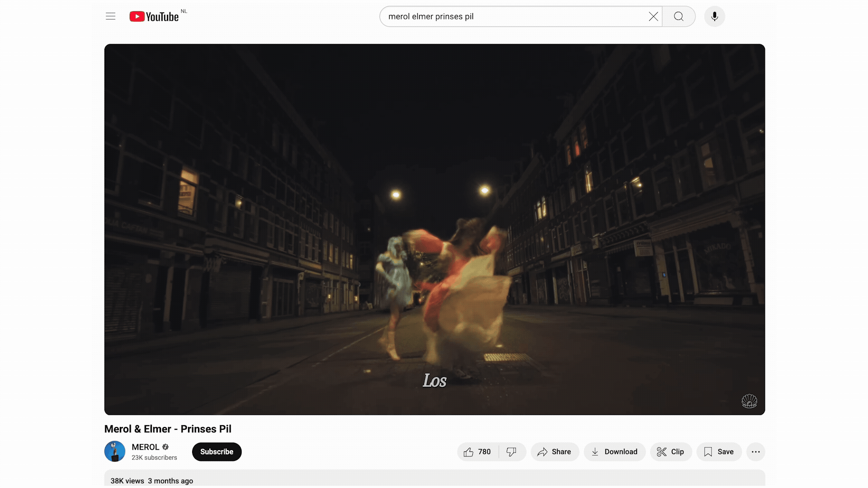Image resolution: width=868 pixels, height=488 pixels.
Task: Open the MEROL channel name link
Action: pyautogui.click(x=145, y=447)
